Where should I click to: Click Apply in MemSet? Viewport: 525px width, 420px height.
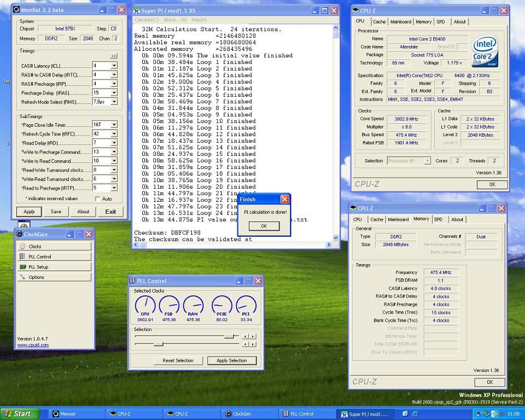click(x=29, y=212)
